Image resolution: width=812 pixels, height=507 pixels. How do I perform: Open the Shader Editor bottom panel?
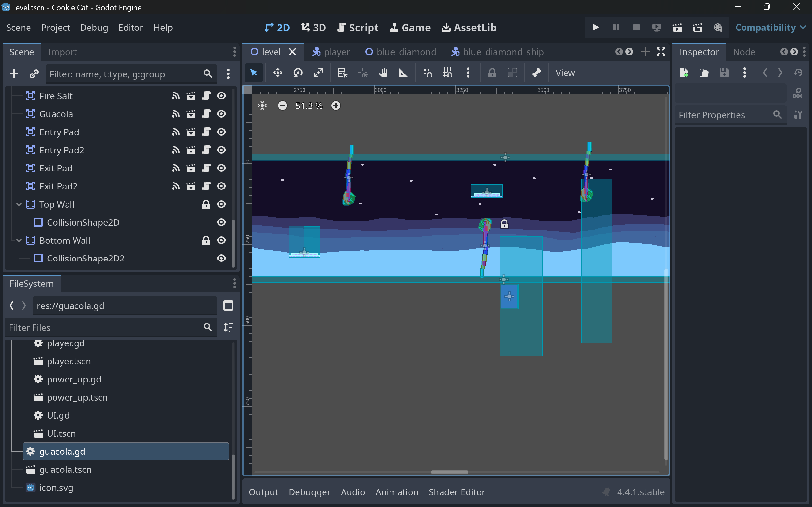coord(457,492)
